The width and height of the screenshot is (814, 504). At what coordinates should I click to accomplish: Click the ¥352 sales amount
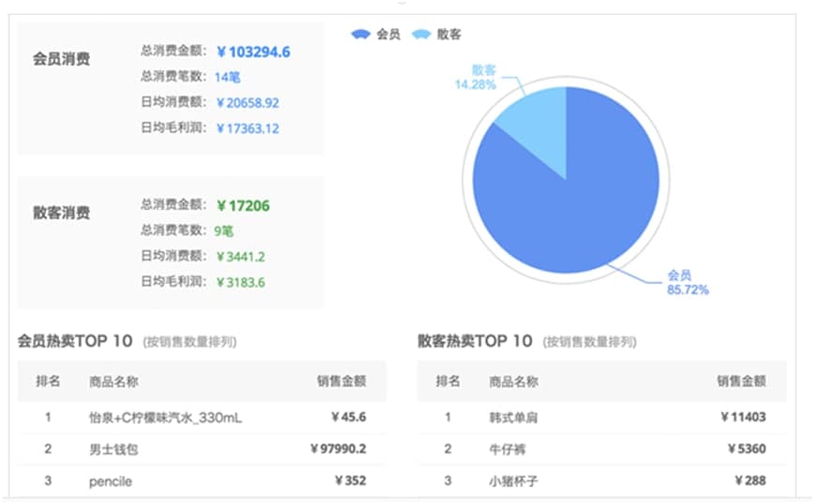click(351, 481)
